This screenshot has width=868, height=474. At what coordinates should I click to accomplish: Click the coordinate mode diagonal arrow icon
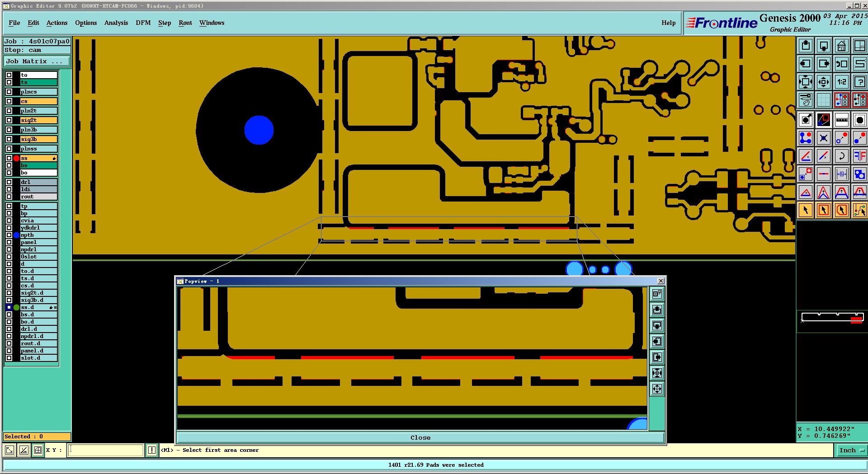tap(9, 450)
